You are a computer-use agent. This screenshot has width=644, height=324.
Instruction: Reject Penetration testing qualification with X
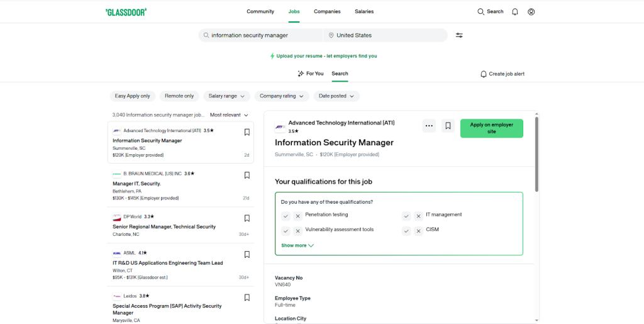pos(297,216)
